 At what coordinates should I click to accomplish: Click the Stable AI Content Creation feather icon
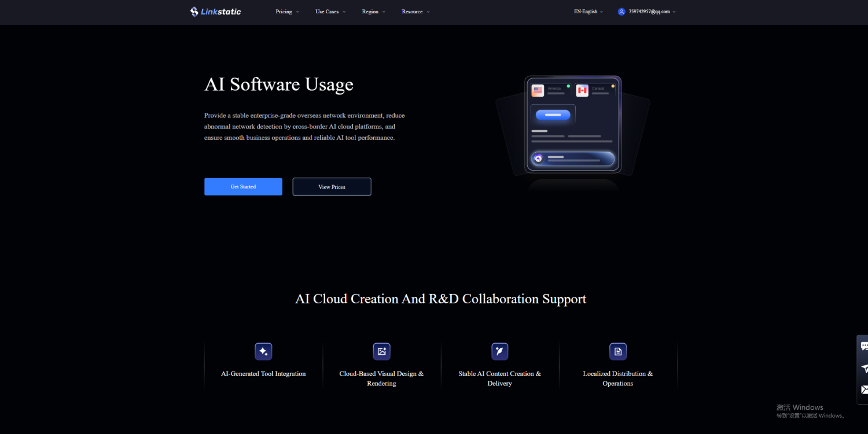pos(499,351)
